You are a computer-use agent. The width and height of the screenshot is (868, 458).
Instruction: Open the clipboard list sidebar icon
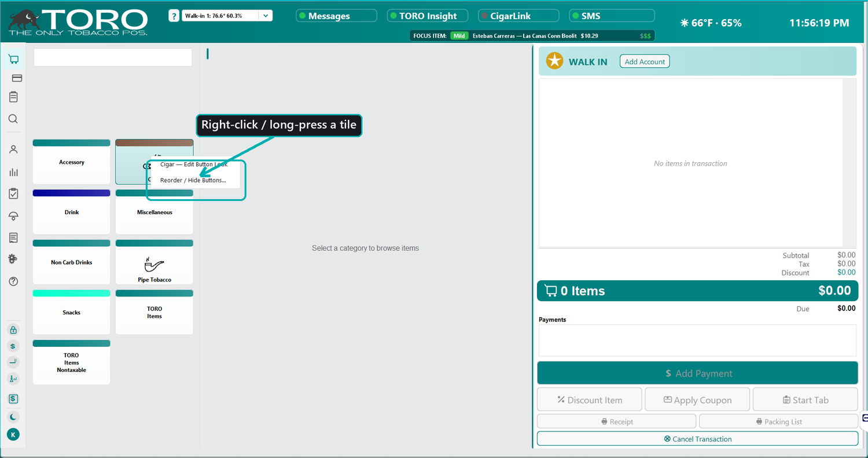coord(13,97)
